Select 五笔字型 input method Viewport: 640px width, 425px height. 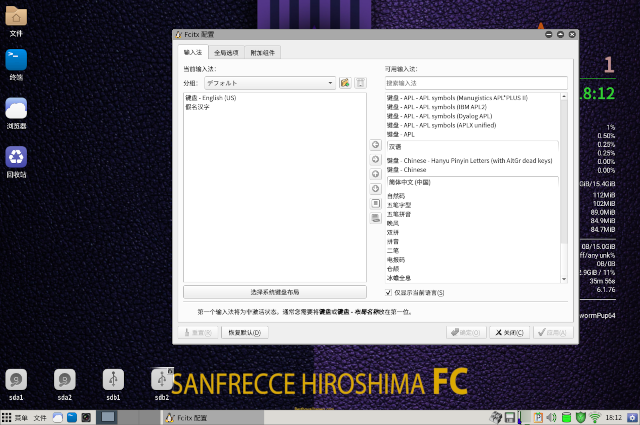(473, 205)
